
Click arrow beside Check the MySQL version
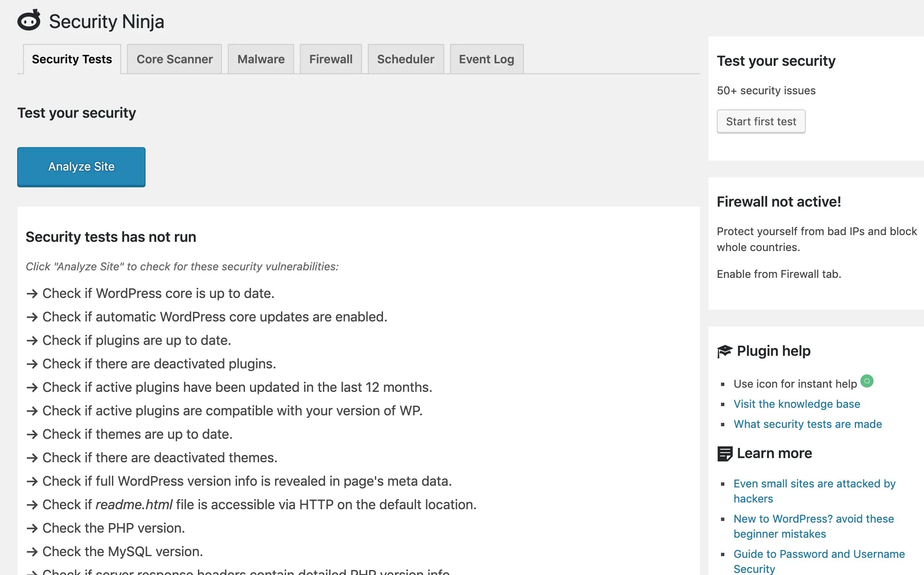tap(32, 552)
